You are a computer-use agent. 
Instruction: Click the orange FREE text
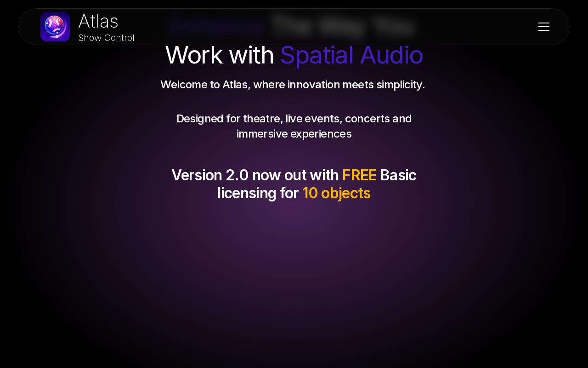click(x=359, y=175)
